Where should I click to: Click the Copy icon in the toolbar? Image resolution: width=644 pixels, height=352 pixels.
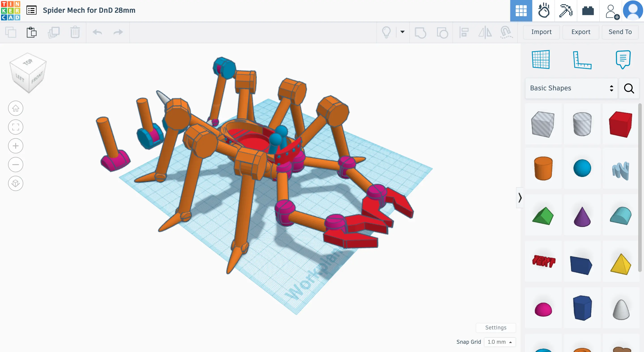(11, 32)
